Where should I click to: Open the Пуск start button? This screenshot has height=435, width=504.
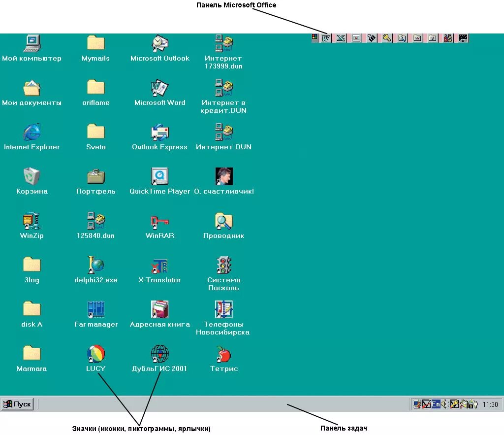click(x=17, y=404)
